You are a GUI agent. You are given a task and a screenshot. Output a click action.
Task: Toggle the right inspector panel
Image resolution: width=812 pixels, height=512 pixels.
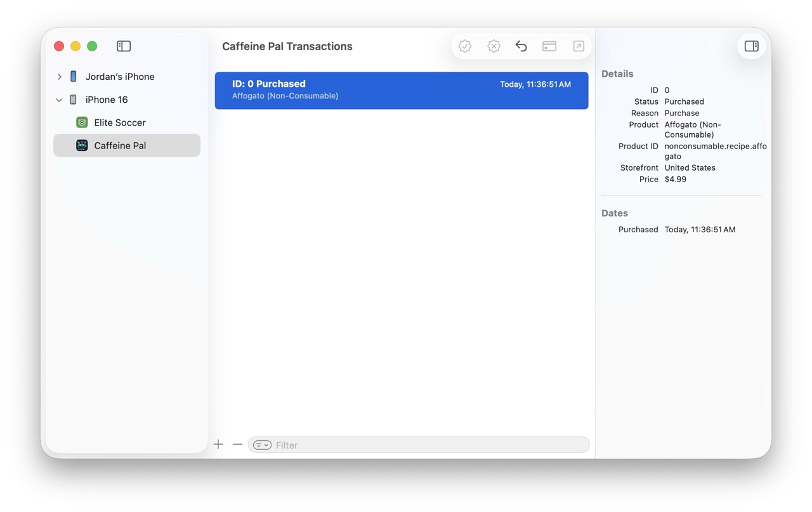(x=752, y=46)
